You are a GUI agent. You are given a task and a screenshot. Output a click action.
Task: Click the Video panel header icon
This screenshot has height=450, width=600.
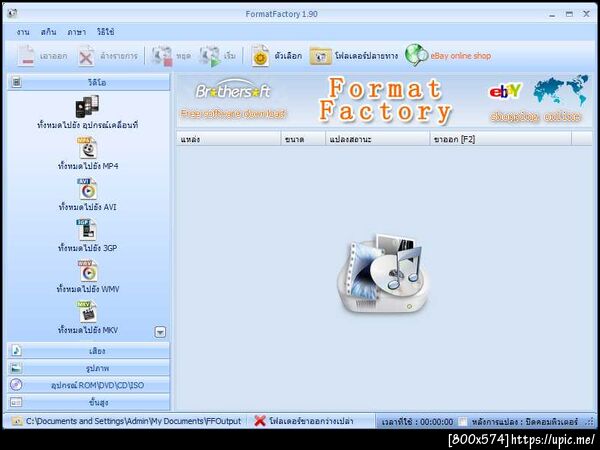pos(16,82)
